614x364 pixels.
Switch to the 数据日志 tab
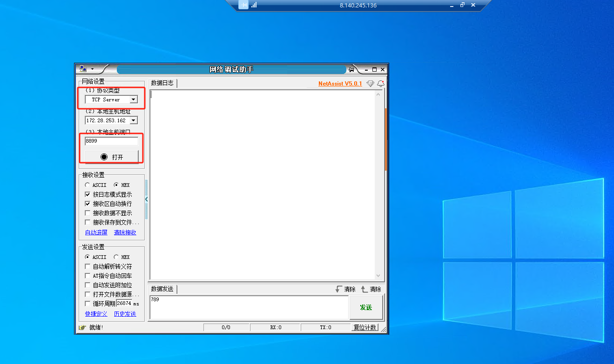pyautogui.click(x=162, y=83)
